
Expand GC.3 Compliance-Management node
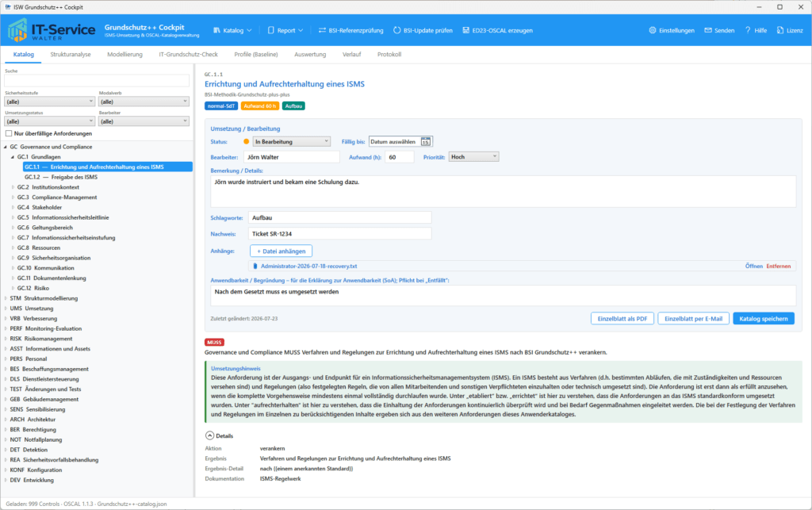tap(13, 197)
